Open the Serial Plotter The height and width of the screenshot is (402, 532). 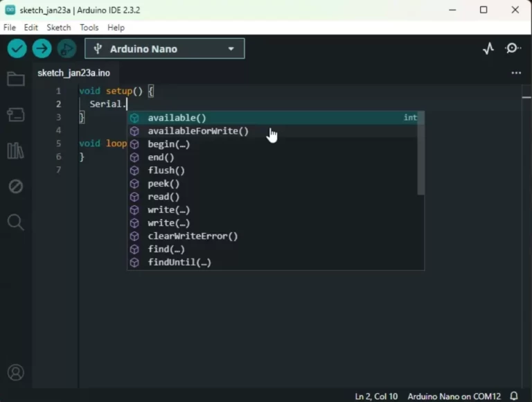click(488, 49)
